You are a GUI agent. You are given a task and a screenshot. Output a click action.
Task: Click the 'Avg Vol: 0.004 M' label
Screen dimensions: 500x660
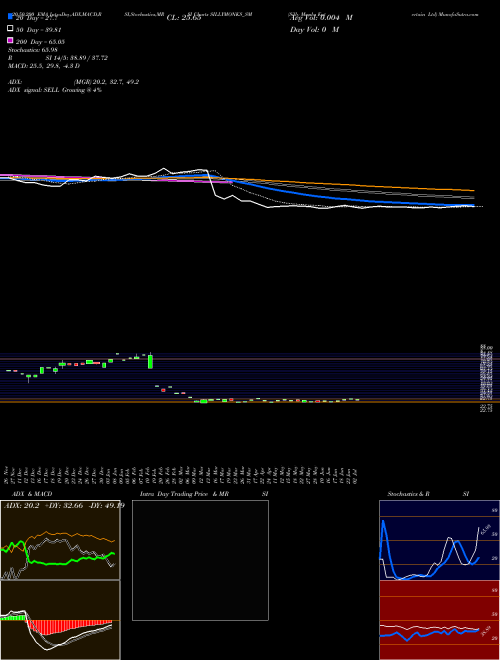(x=320, y=18)
